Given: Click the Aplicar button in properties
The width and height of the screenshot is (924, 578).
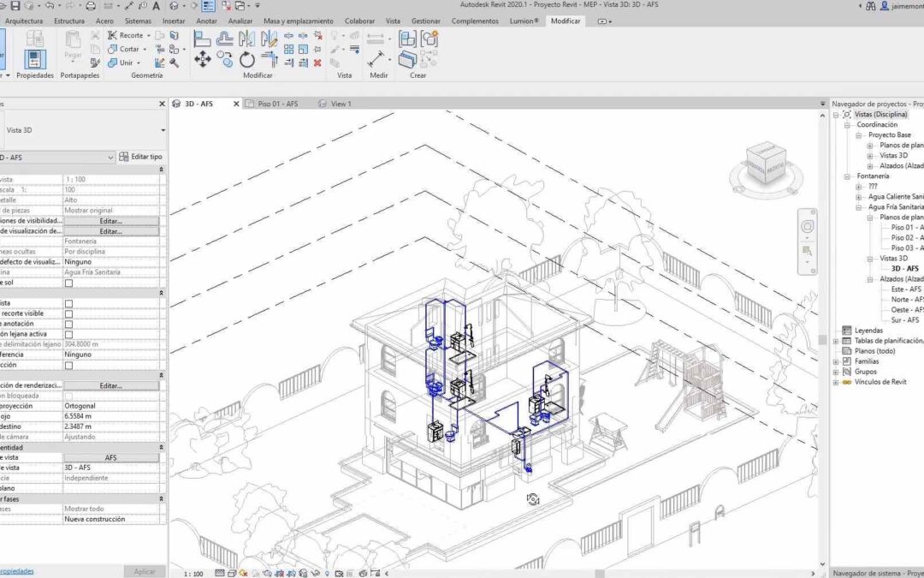Looking at the screenshot, I should tap(145, 571).
